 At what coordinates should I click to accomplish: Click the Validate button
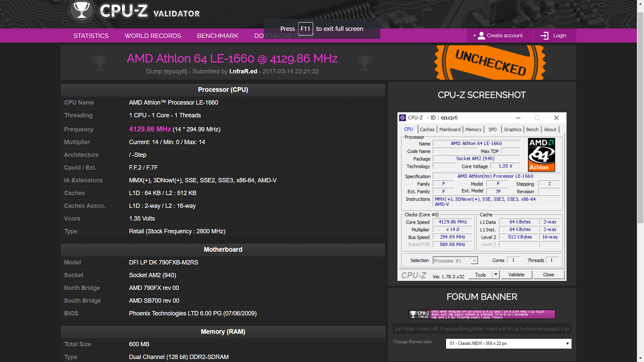click(516, 275)
